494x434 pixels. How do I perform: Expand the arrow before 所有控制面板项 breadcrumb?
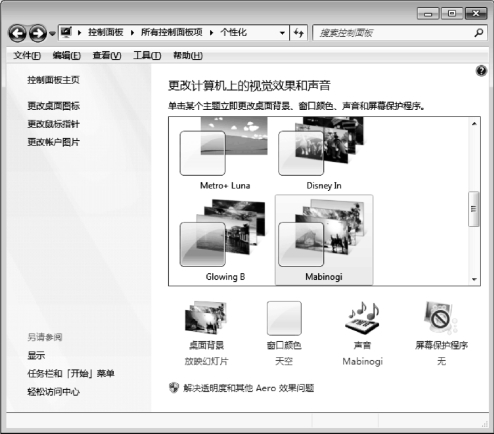(x=132, y=33)
